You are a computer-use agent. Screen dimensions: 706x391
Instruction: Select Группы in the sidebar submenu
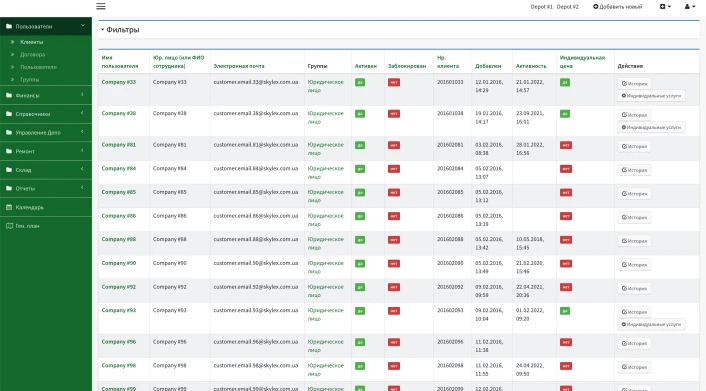click(29, 80)
